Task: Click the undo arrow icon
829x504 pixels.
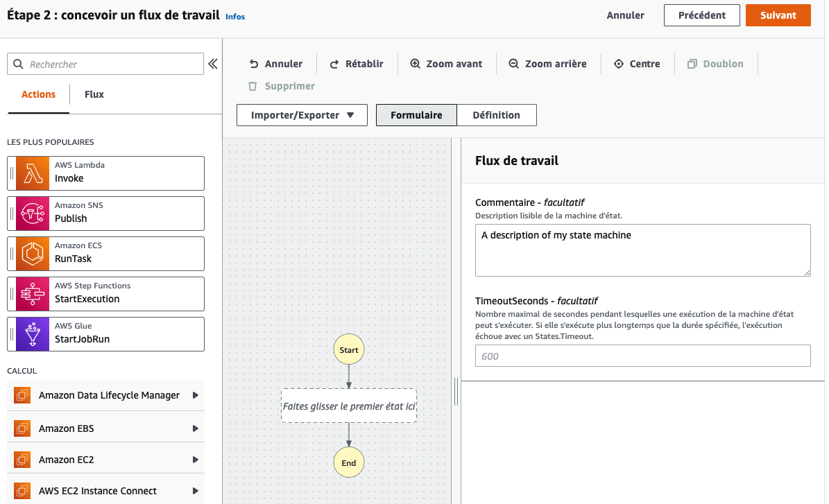Action: [254, 64]
